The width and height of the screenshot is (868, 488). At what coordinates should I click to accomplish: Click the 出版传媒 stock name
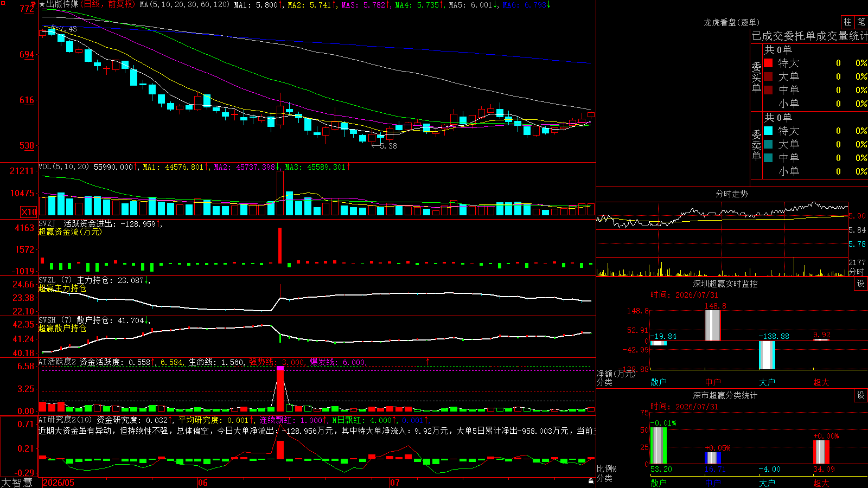coord(62,4)
